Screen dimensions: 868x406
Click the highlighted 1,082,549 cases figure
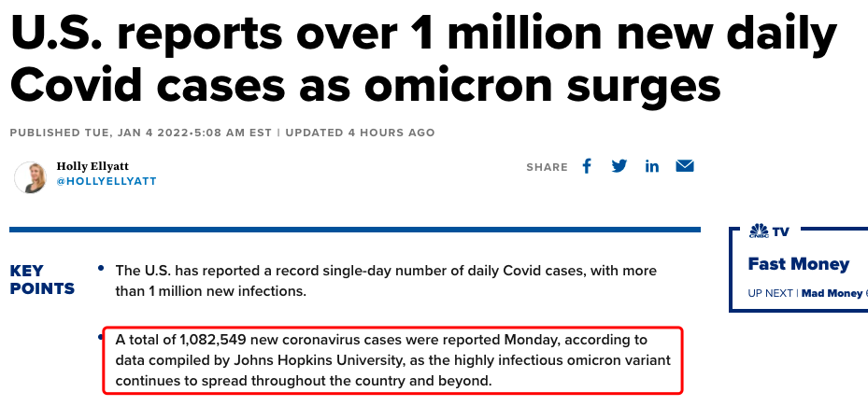(x=213, y=339)
